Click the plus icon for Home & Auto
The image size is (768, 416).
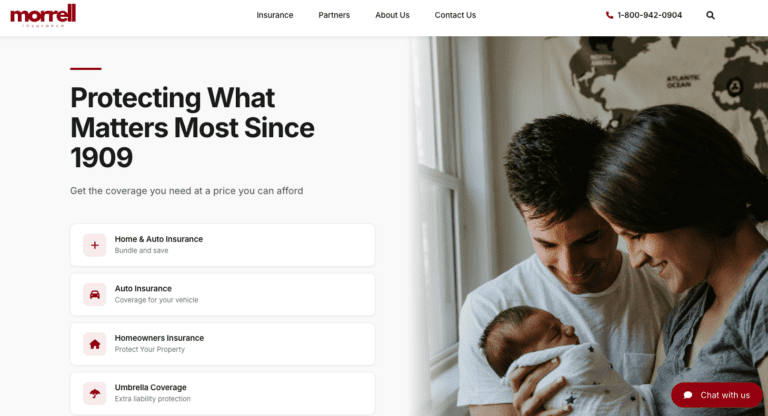tap(95, 245)
